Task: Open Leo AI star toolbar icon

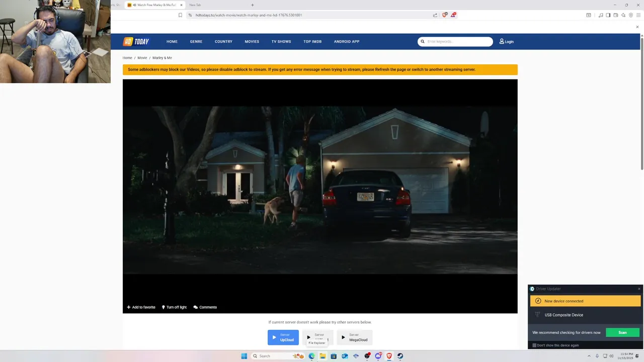Action: coord(623,15)
